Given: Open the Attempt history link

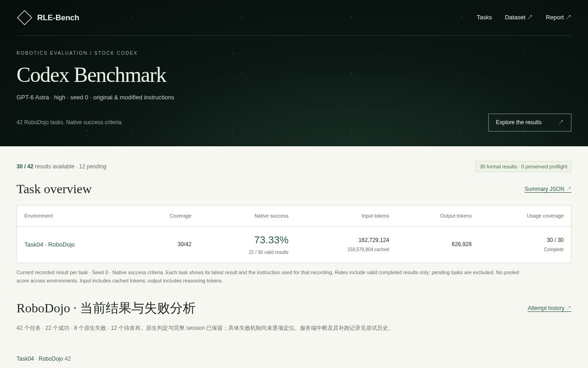Looking at the screenshot, I should [x=549, y=308].
